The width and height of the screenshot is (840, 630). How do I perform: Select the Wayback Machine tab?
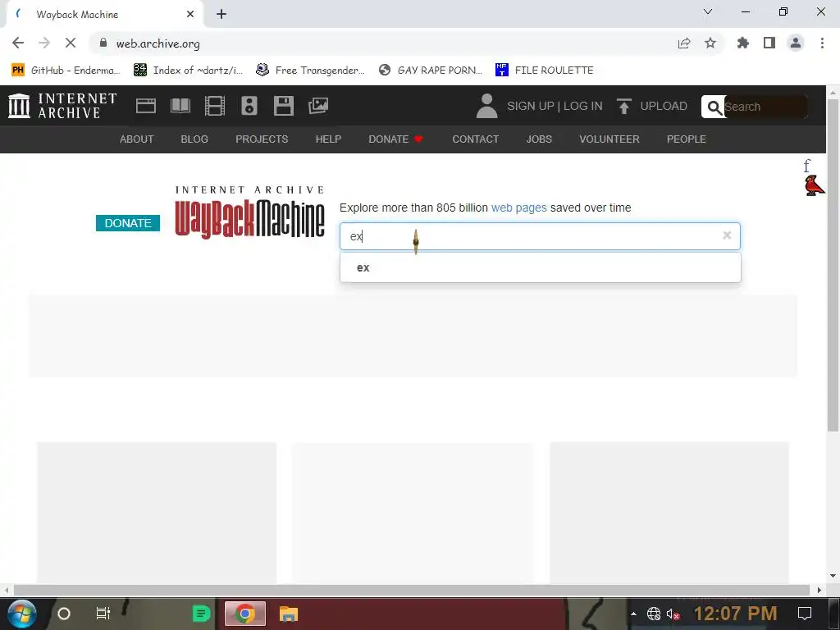pos(104,15)
